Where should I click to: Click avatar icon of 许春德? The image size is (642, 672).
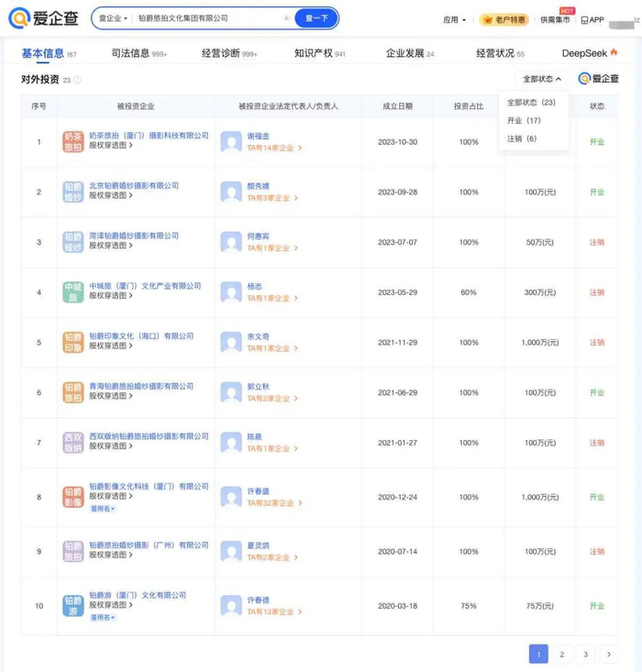tap(231, 606)
